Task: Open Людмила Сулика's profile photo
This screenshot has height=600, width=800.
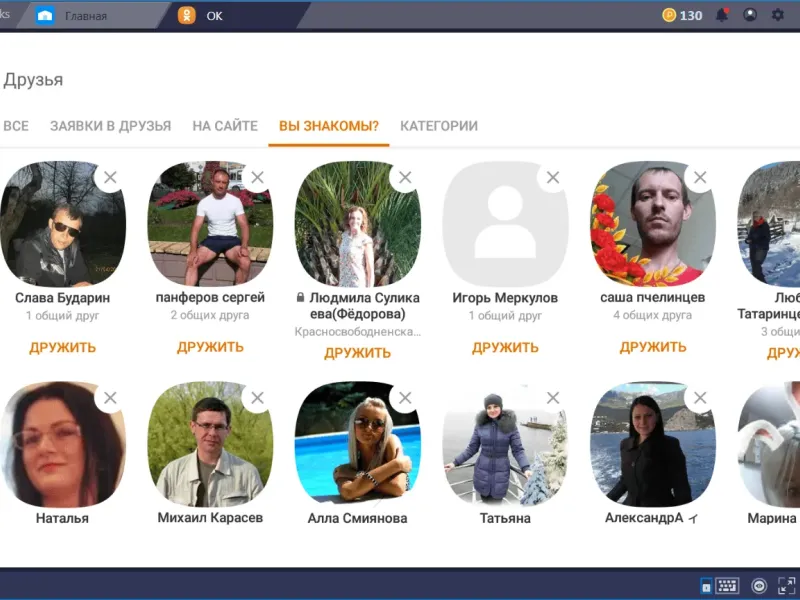Action: [x=358, y=223]
